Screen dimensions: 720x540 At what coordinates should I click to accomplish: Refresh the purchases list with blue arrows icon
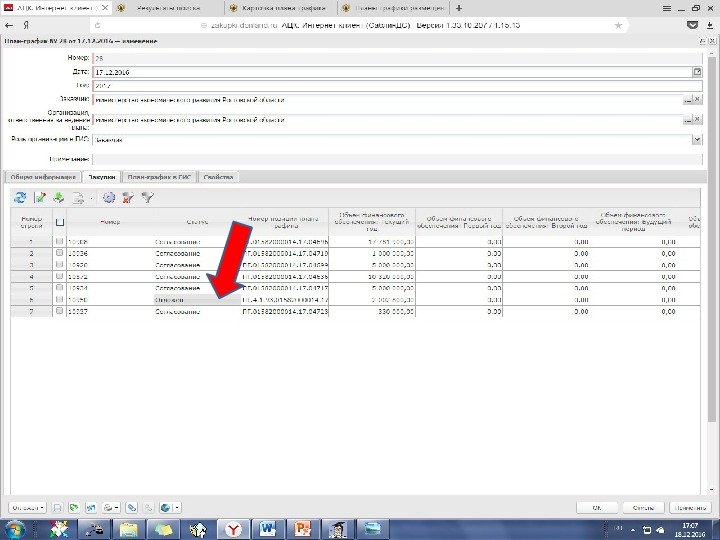[20, 197]
